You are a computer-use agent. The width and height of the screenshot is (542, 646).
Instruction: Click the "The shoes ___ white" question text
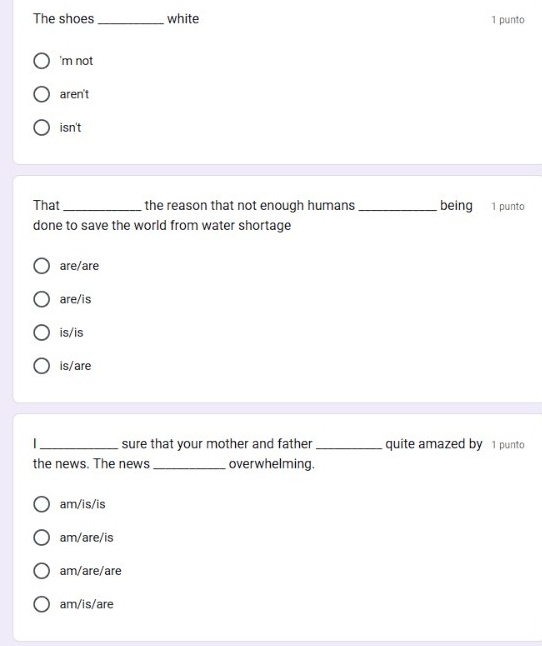tap(116, 19)
